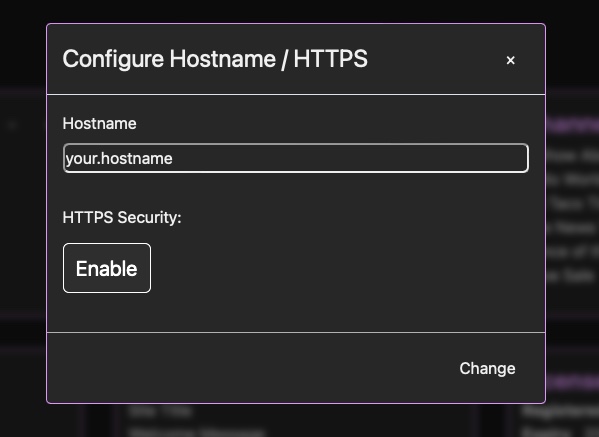Click the dialog footer next to Change
The image size is (599, 437).
coord(252,367)
